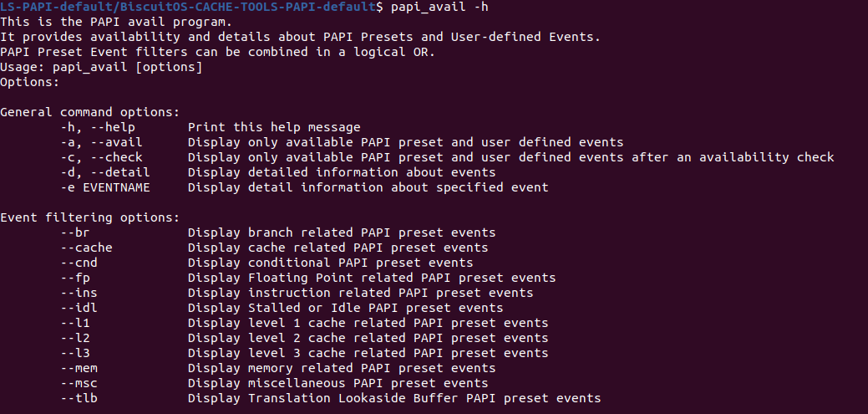
Task: Click the --l2 filter option
Action: (x=75, y=338)
